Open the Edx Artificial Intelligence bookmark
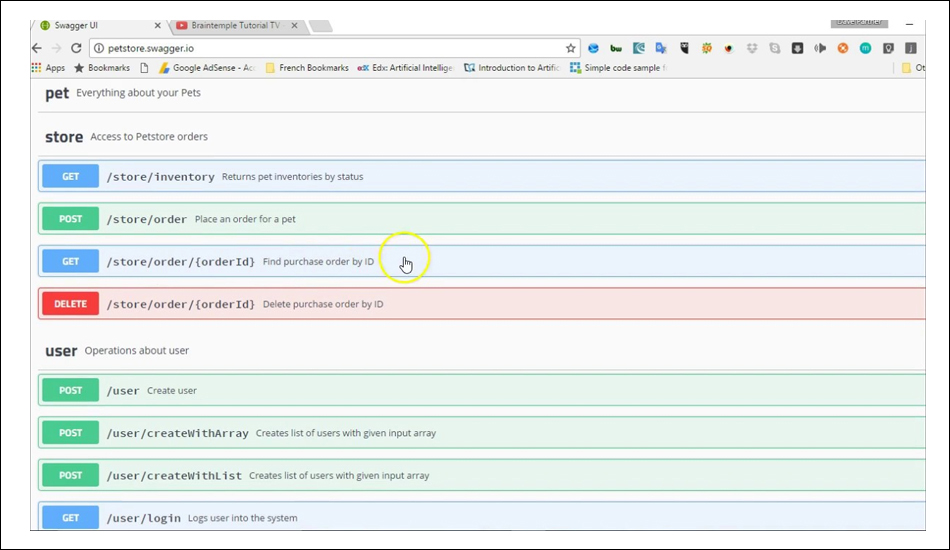The width and height of the screenshot is (950, 550). tap(405, 68)
